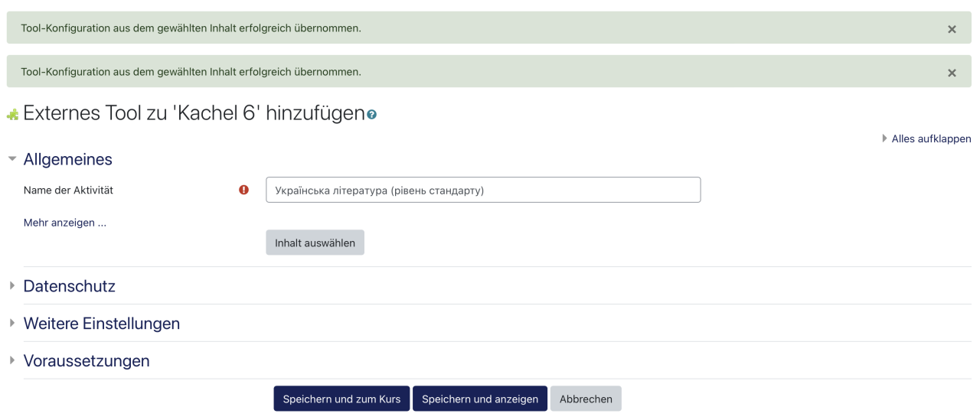
Task: Open help icon beside the page heading
Action: coord(372,115)
